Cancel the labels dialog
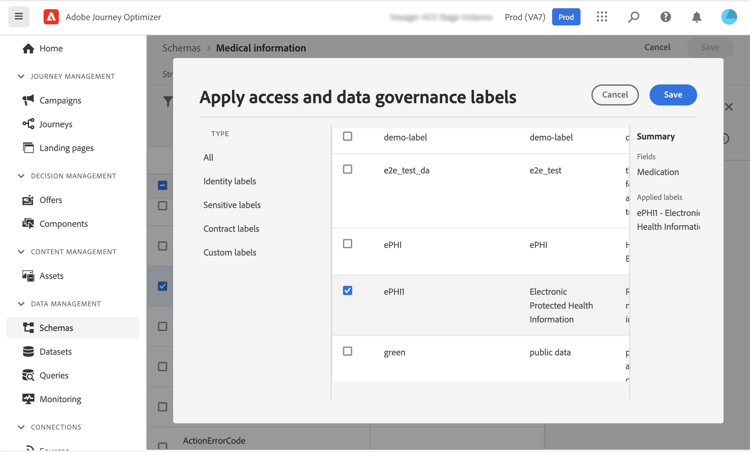The width and height of the screenshot is (750, 452). coord(615,95)
